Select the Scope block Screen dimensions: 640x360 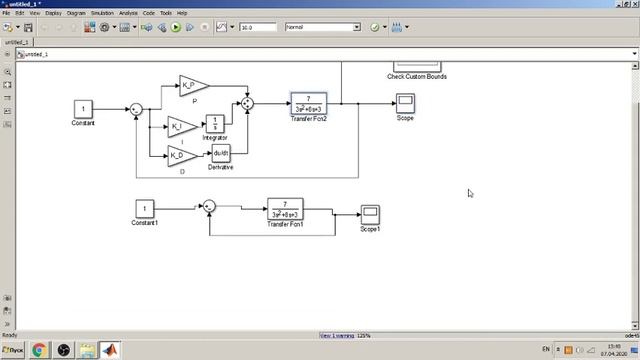click(405, 103)
